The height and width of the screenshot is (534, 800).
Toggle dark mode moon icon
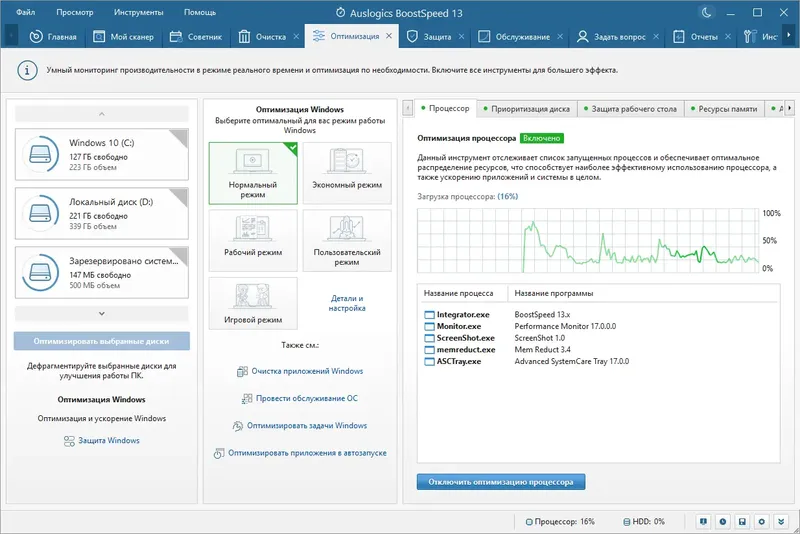[706, 13]
